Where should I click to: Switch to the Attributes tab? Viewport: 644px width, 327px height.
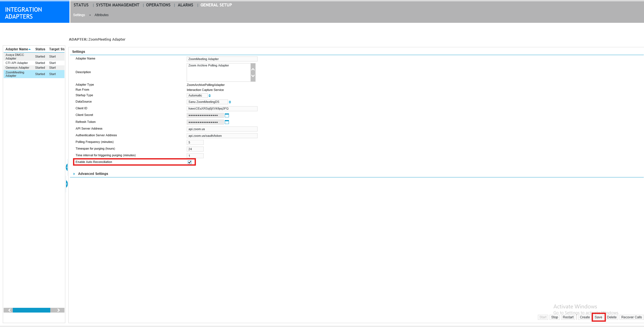[101, 15]
